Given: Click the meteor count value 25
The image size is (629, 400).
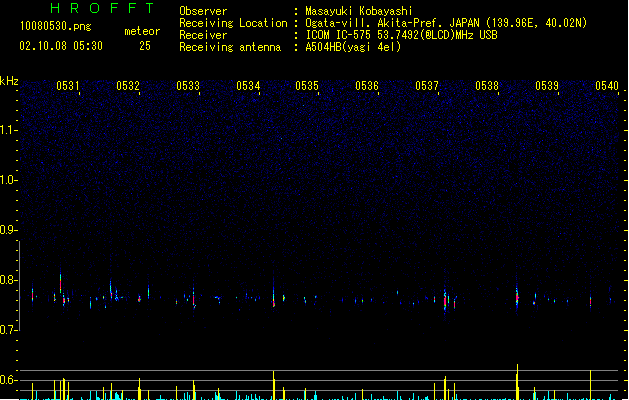Looking at the screenshot, I should coord(145,46).
